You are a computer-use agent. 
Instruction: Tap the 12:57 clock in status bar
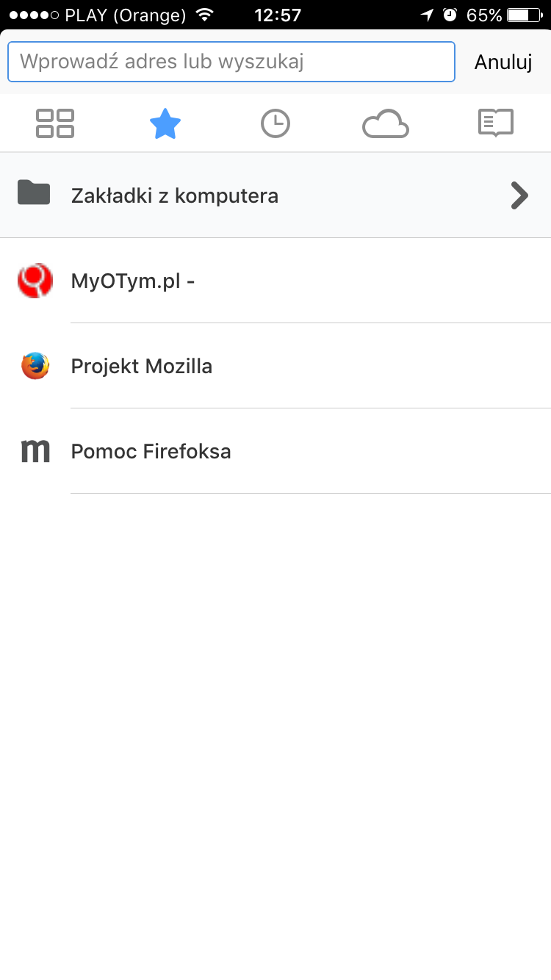(x=278, y=15)
